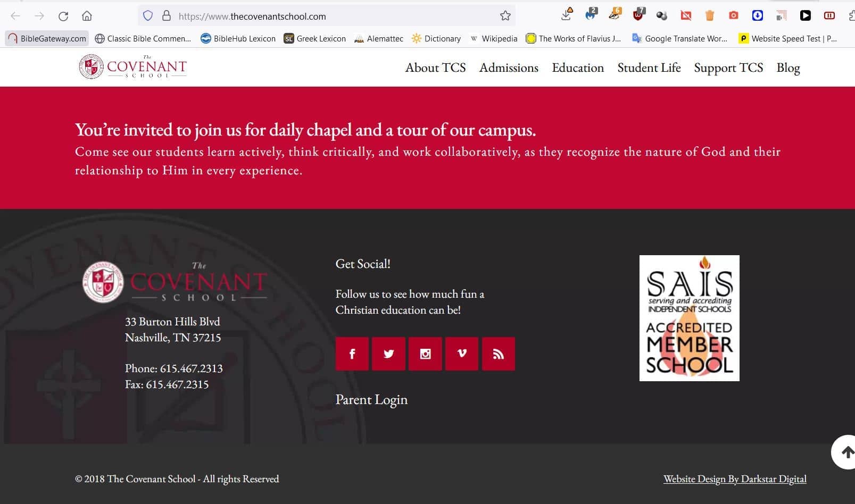
Task: Open the extension with orange badge 6
Action: (x=615, y=14)
